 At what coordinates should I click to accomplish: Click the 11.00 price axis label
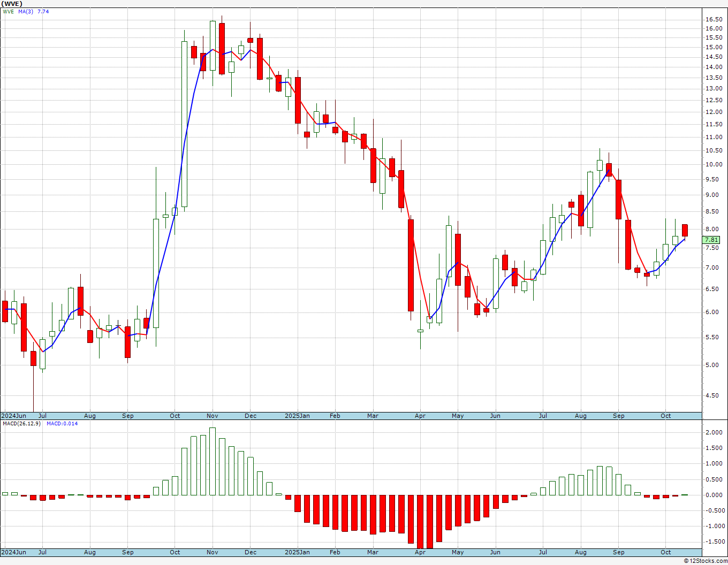[714, 138]
